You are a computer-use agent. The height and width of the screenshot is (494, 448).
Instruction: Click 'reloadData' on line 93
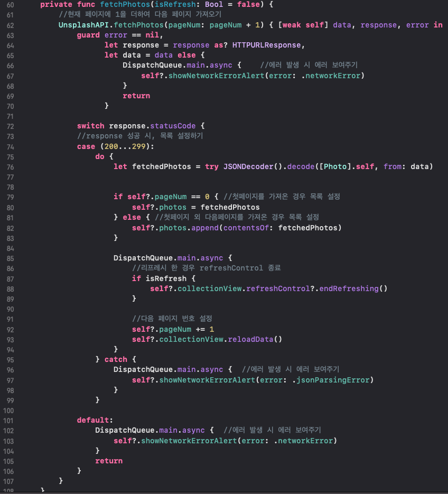(x=250, y=339)
